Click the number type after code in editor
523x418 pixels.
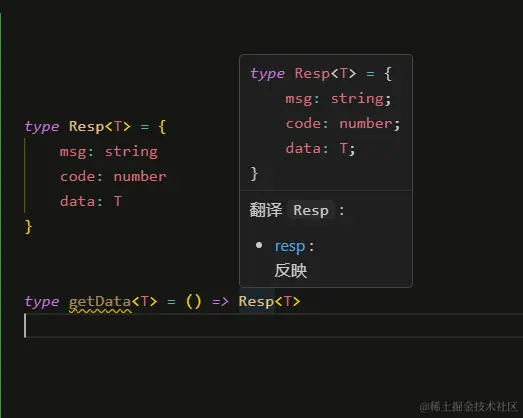point(140,176)
